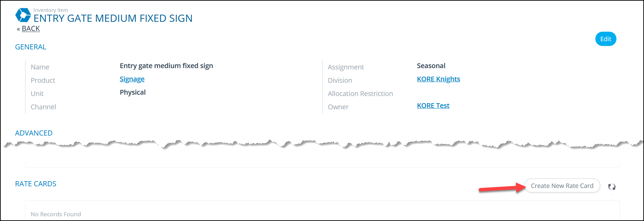Go back via the BACK link
The height and width of the screenshot is (221, 644).
click(31, 29)
